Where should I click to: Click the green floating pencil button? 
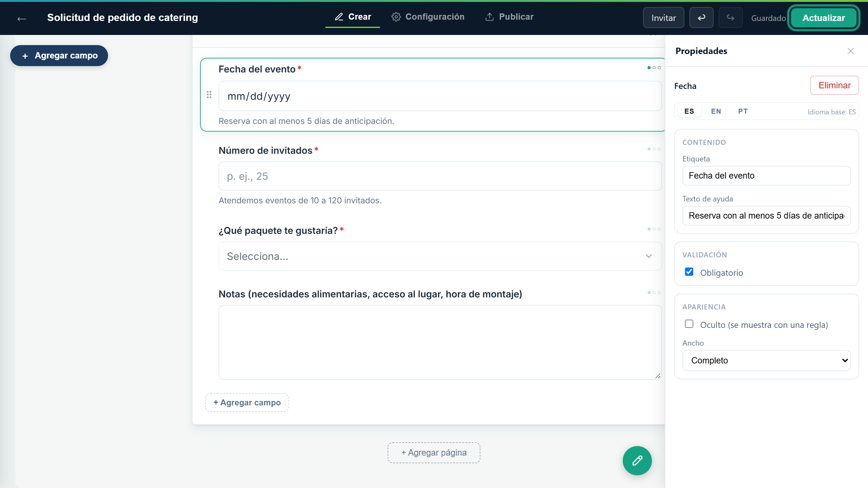[637, 460]
